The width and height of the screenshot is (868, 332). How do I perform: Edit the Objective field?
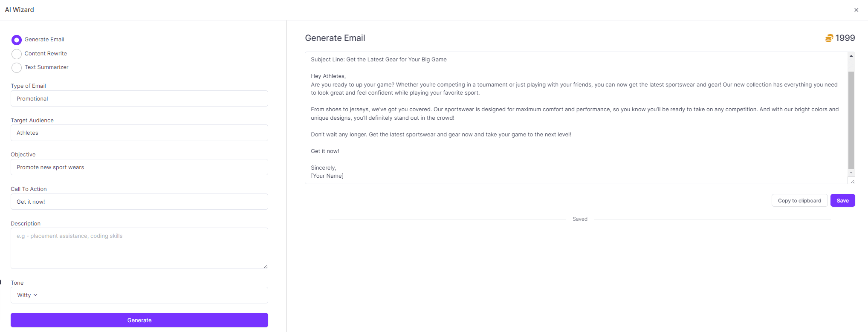tap(139, 167)
